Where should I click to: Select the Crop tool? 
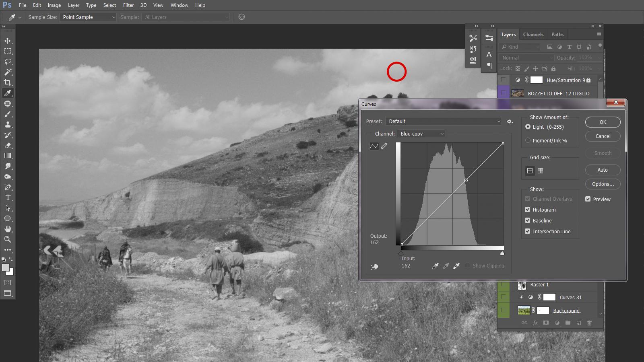pyautogui.click(x=8, y=82)
